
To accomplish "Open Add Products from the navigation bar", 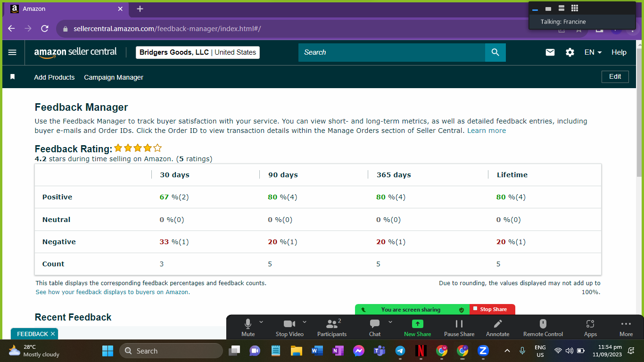I will tap(54, 77).
